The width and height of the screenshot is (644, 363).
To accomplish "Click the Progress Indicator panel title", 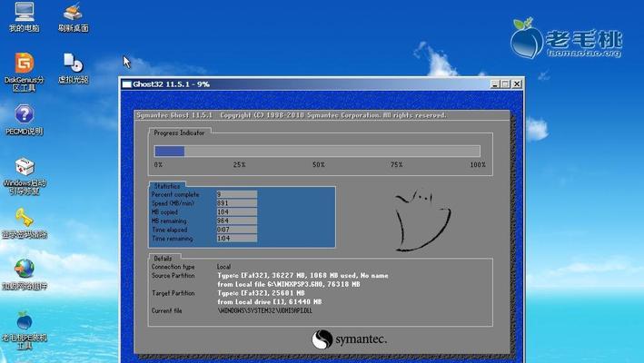I will [x=179, y=132].
